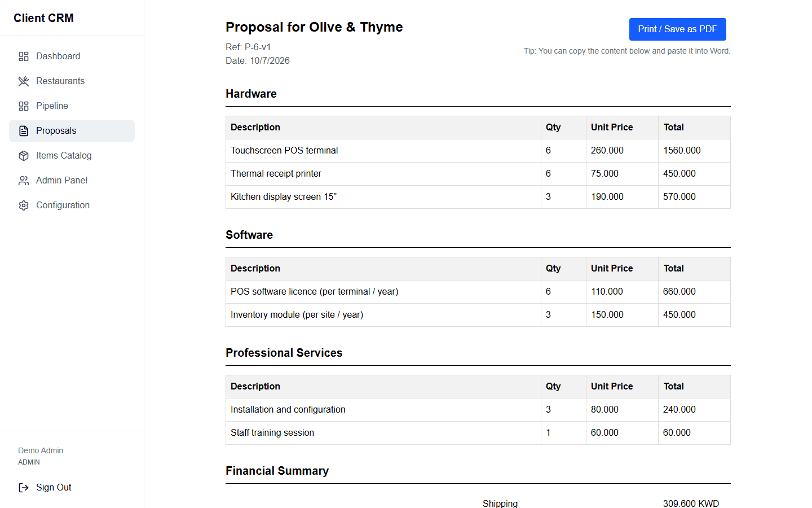The image size is (812, 508).
Task: Click the 1560.000 total cell
Action: pyautogui.click(x=694, y=151)
